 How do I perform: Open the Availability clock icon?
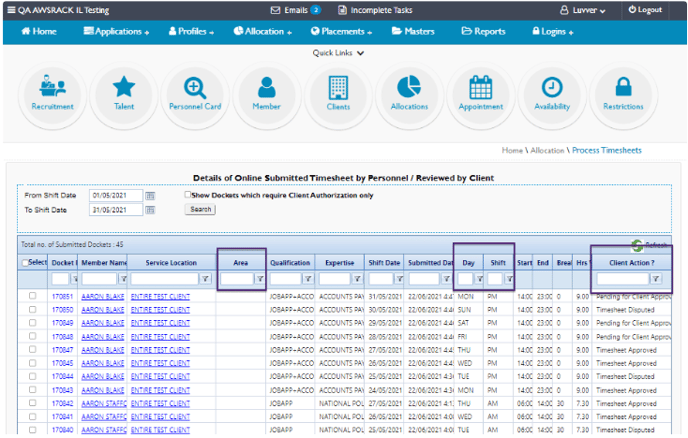tap(552, 87)
